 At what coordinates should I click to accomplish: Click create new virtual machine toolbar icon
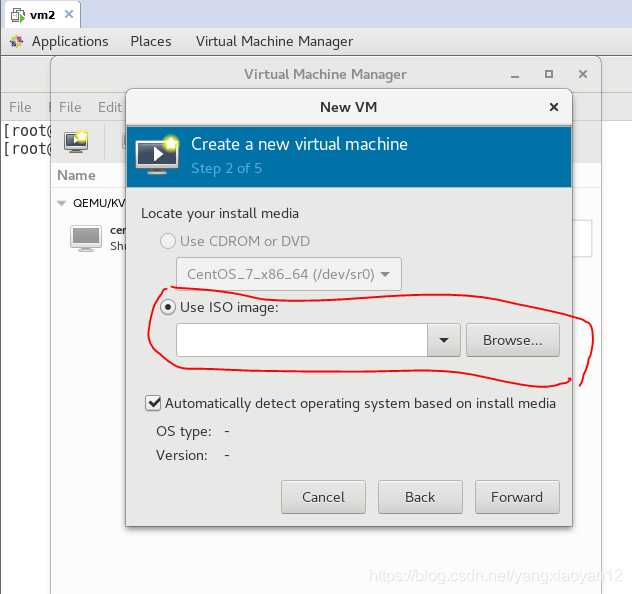click(x=76, y=142)
